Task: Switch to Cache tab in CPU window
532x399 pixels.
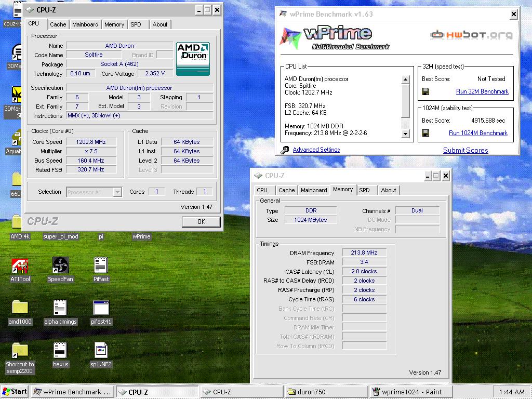Action: (x=58, y=24)
